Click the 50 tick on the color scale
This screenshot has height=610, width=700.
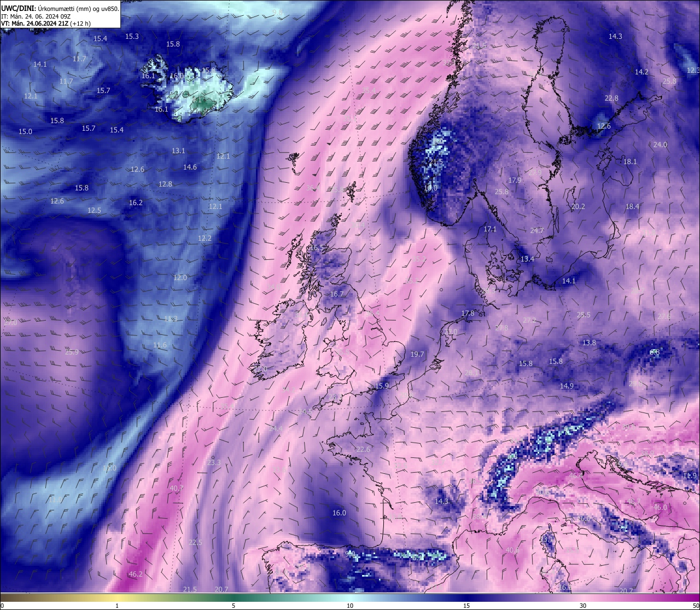(x=696, y=606)
